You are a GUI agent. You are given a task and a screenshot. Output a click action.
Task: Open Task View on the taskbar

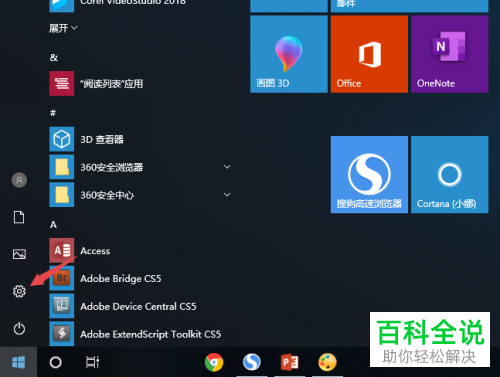(92, 362)
